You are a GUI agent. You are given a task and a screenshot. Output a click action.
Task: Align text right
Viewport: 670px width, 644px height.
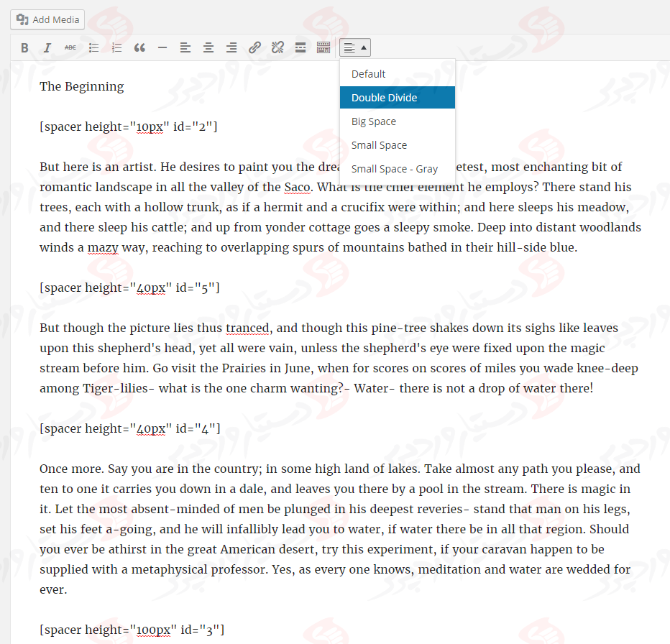click(231, 48)
